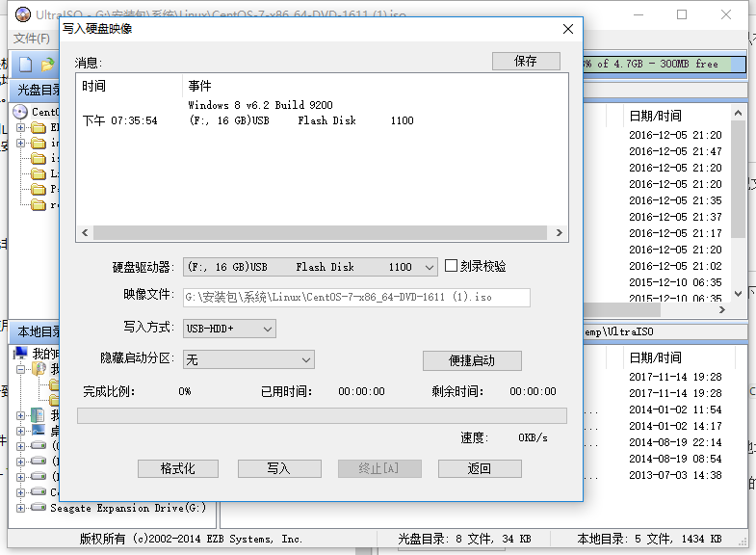The height and width of the screenshot is (555, 756).
Task: Click the lower 日期/时间 column header
Action: (656, 357)
